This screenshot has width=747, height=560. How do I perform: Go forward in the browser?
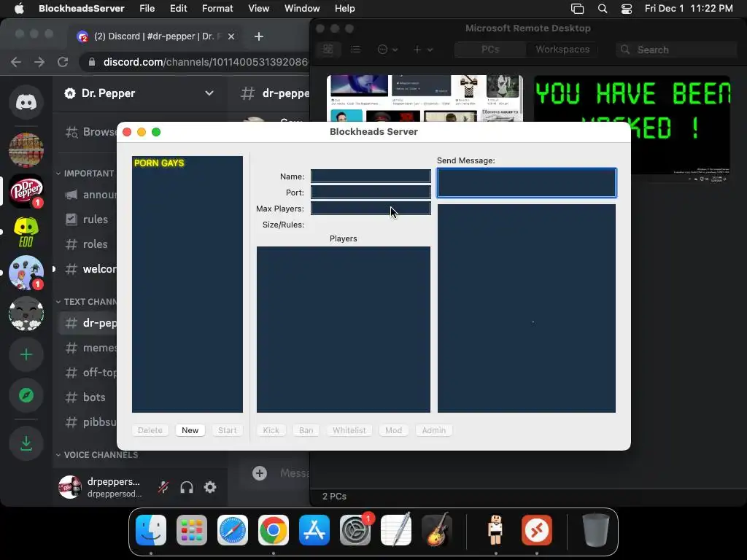click(39, 62)
